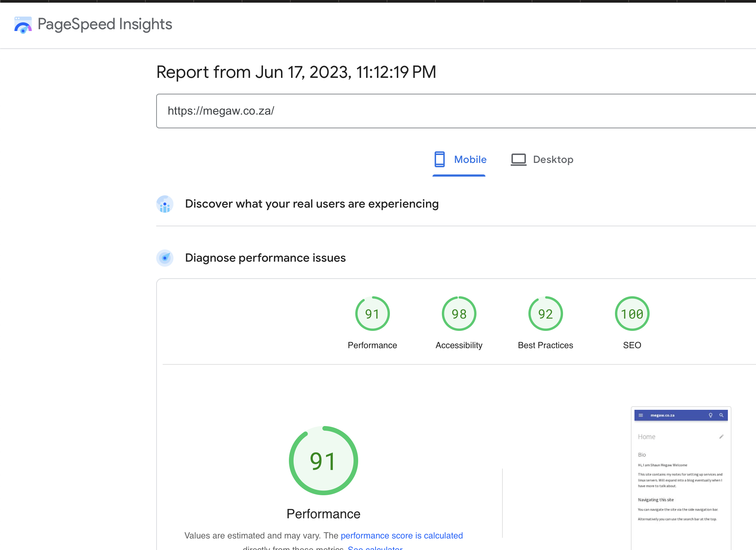The image size is (756, 550).
Task: Click the large Performance 91 gauge circle
Action: pos(324,461)
